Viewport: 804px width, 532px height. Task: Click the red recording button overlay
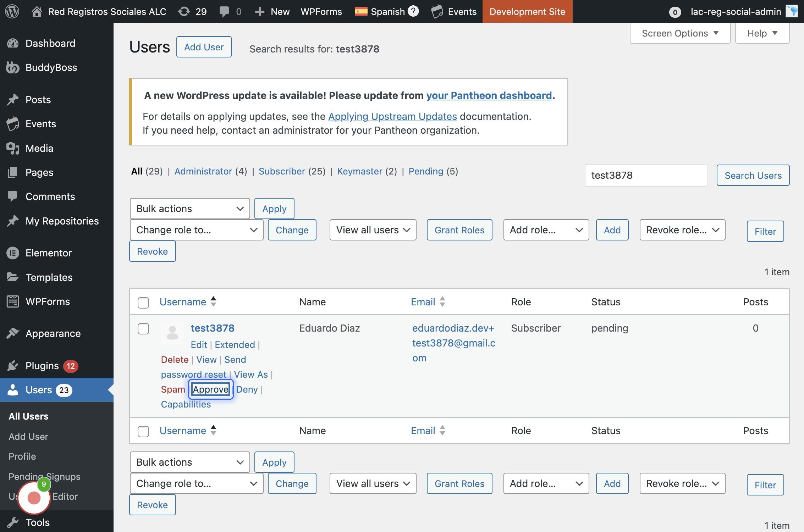34,498
